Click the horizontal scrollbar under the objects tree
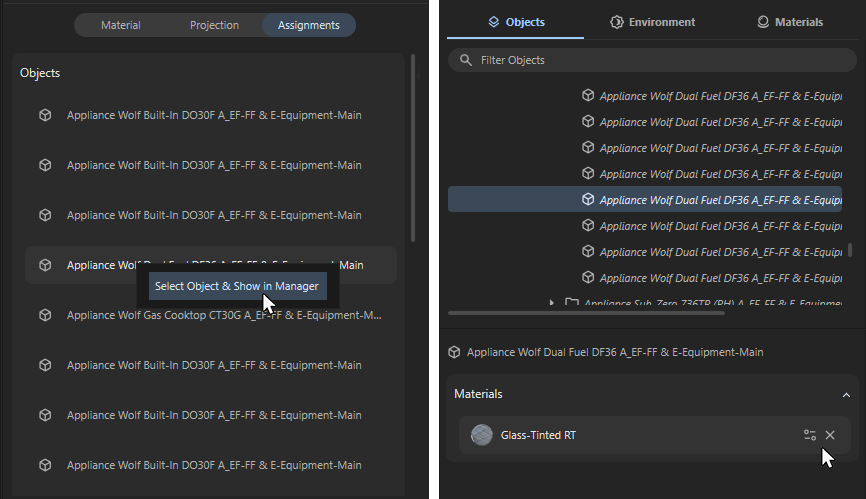This screenshot has width=866, height=499. (586, 313)
